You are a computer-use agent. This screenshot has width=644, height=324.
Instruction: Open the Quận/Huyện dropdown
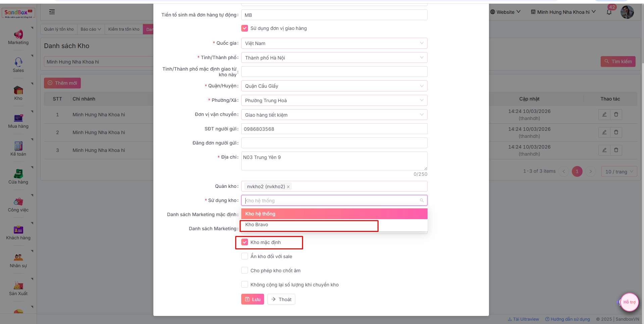(x=334, y=86)
